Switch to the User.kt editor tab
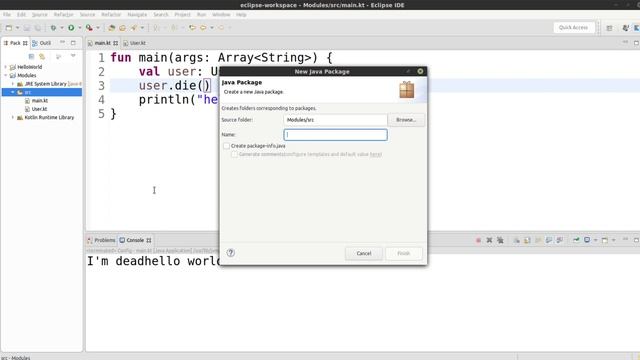Viewport: 640px width, 360px height. 135,43
